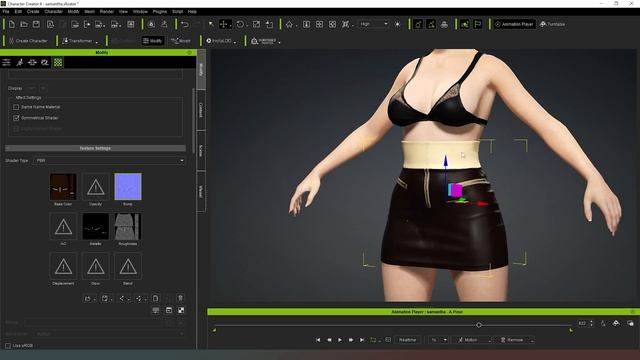
Task: Click the Modify button in toolbar
Action: click(153, 41)
